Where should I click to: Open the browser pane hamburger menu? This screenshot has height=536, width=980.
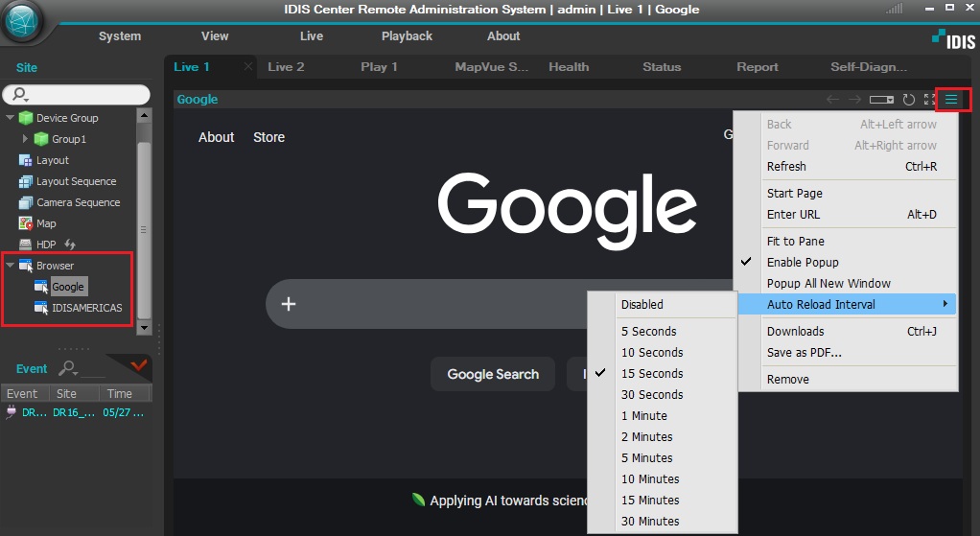coord(951,100)
